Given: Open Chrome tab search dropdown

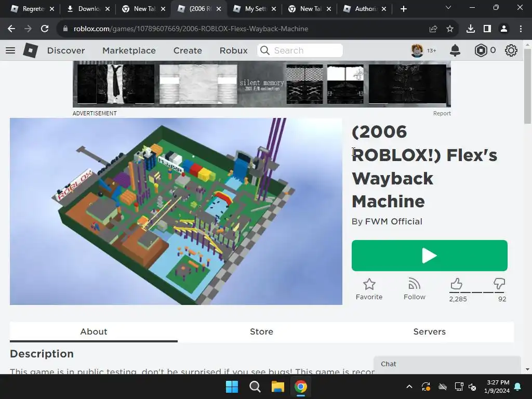Looking at the screenshot, I should [448, 7].
